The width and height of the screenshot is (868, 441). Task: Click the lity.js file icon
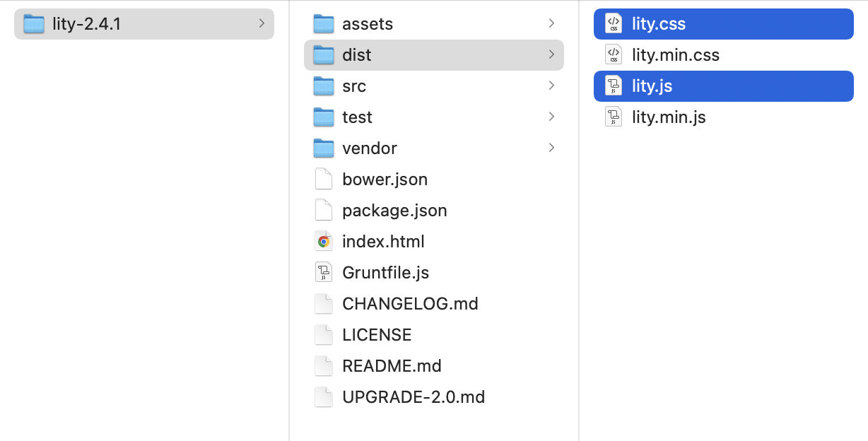click(x=614, y=86)
